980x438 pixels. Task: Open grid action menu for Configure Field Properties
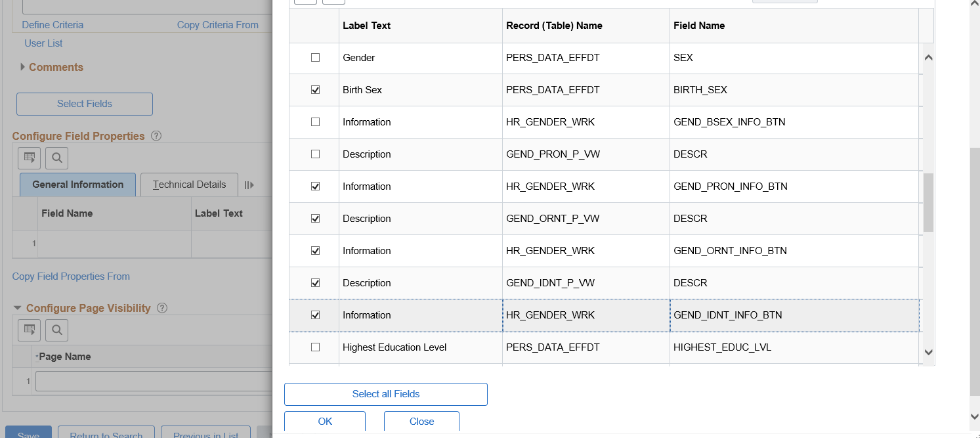[30, 158]
